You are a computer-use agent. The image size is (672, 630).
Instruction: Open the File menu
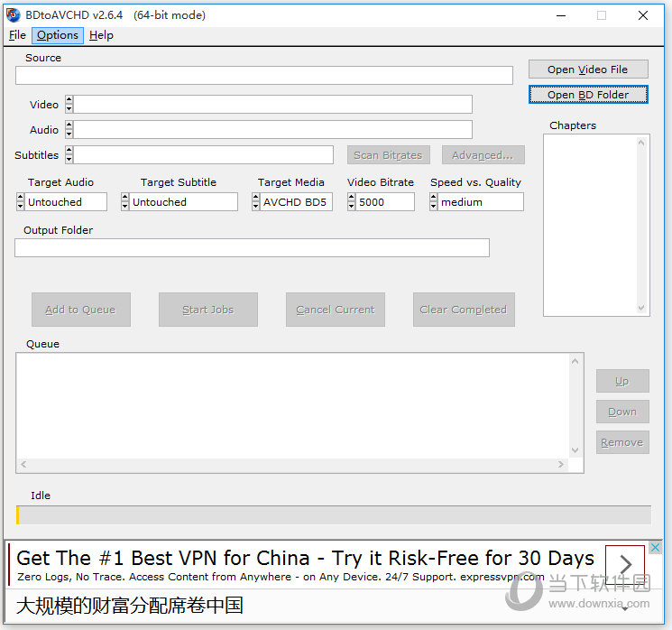pos(17,35)
